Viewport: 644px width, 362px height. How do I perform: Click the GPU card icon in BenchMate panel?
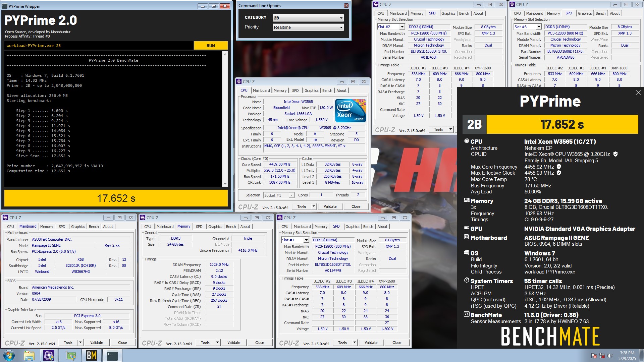click(x=466, y=228)
